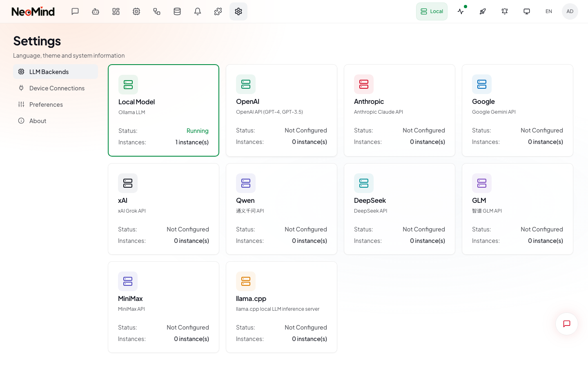Open the workflow nodes icon in navbar
The image size is (588, 368).
point(157,11)
